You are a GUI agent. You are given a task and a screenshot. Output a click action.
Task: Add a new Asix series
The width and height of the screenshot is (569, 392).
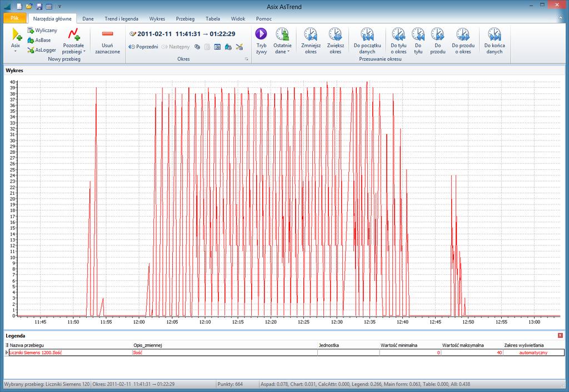pyautogui.click(x=15, y=39)
